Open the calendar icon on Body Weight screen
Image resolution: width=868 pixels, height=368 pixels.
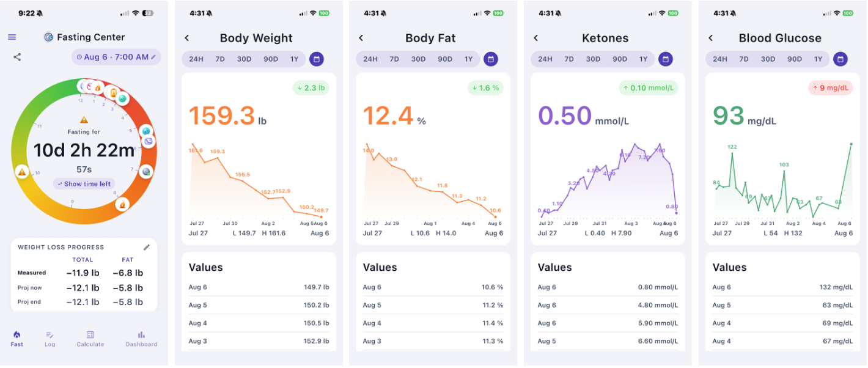pyautogui.click(x=316, y=59)
